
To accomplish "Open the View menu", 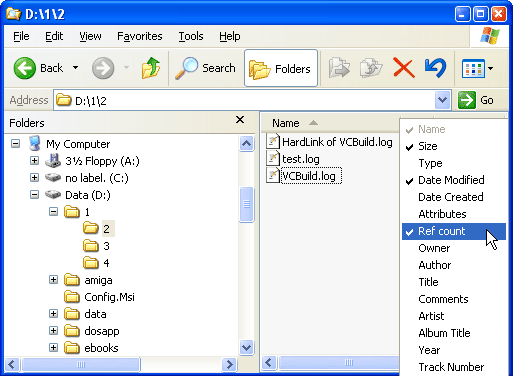I will coord(90,36).
